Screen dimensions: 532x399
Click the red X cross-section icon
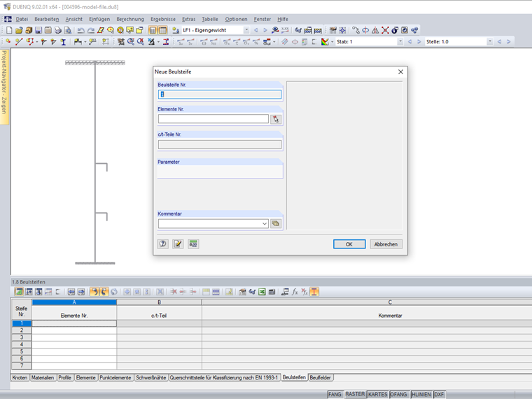[385, 30]
